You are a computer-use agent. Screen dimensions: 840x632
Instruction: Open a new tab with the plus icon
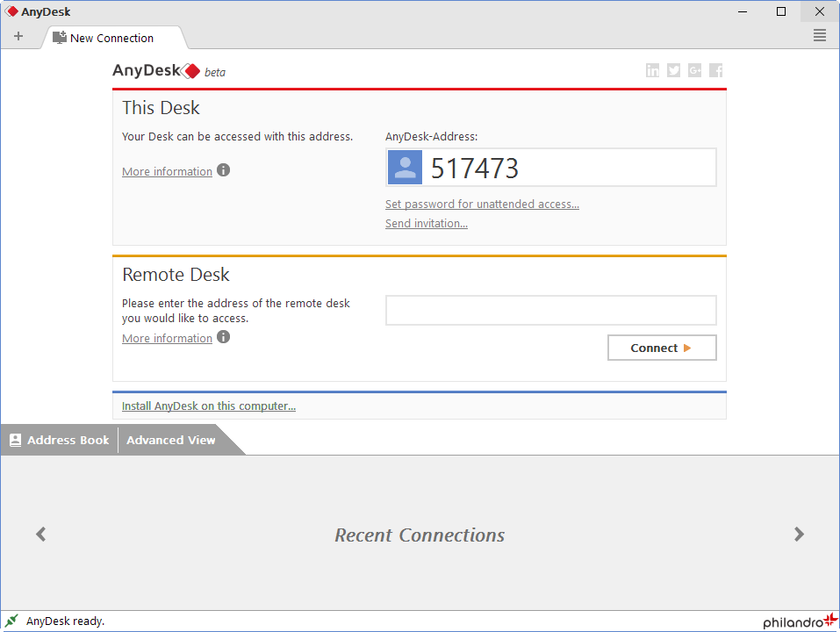click(18, 36)
